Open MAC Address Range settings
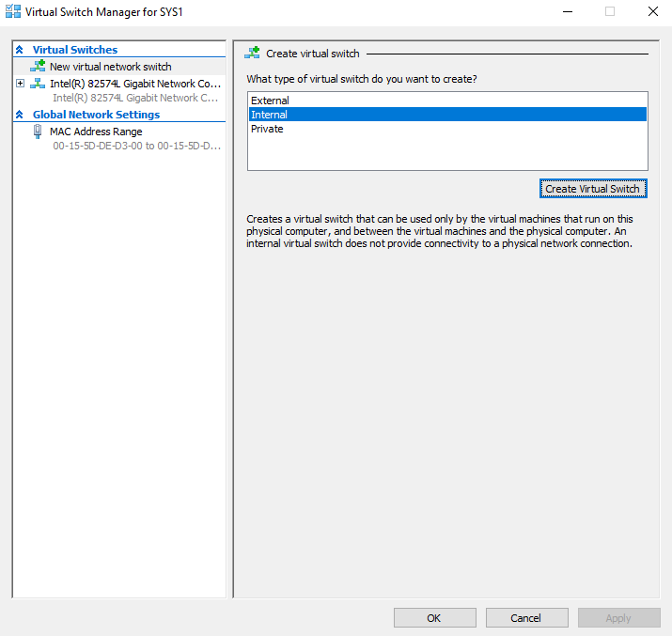 (96, 132)
